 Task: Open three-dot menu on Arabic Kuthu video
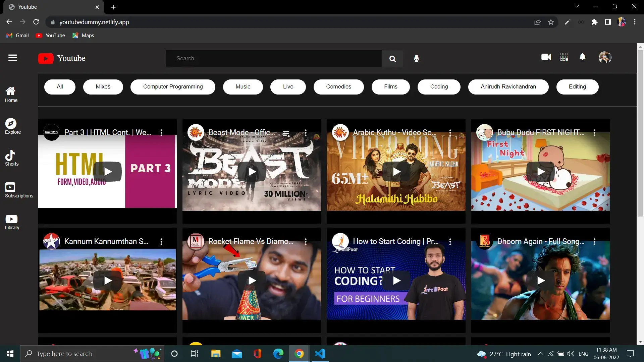tap(450, 133)
